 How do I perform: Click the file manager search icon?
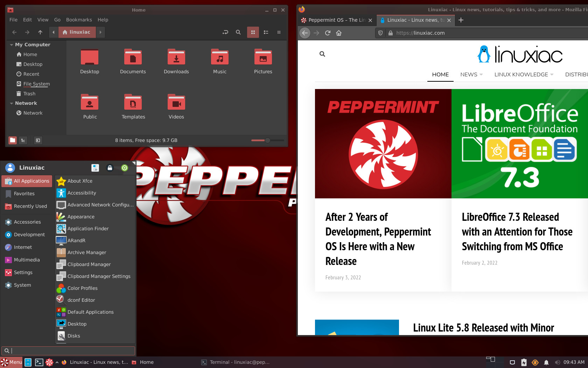tap(238, 32)
